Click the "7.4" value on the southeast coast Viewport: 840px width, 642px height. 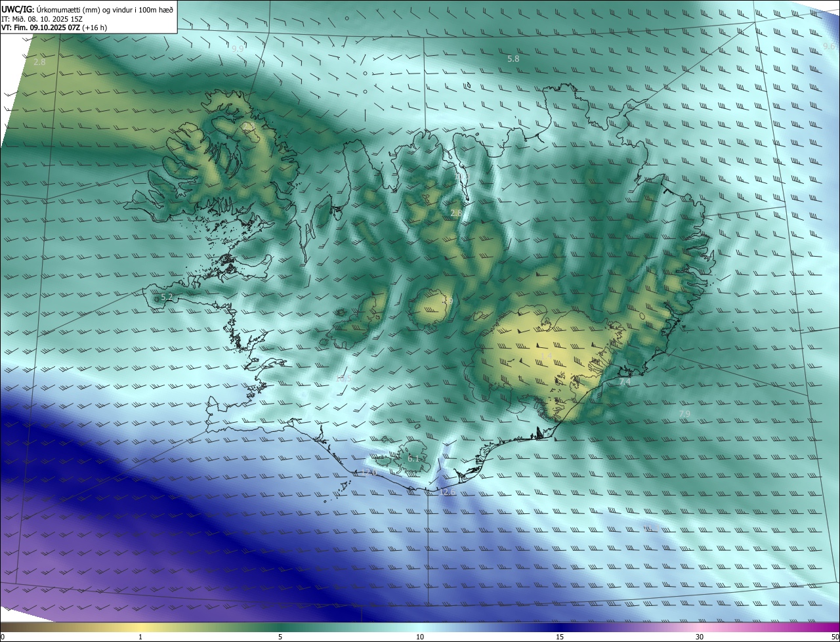[x=624, y=382]
